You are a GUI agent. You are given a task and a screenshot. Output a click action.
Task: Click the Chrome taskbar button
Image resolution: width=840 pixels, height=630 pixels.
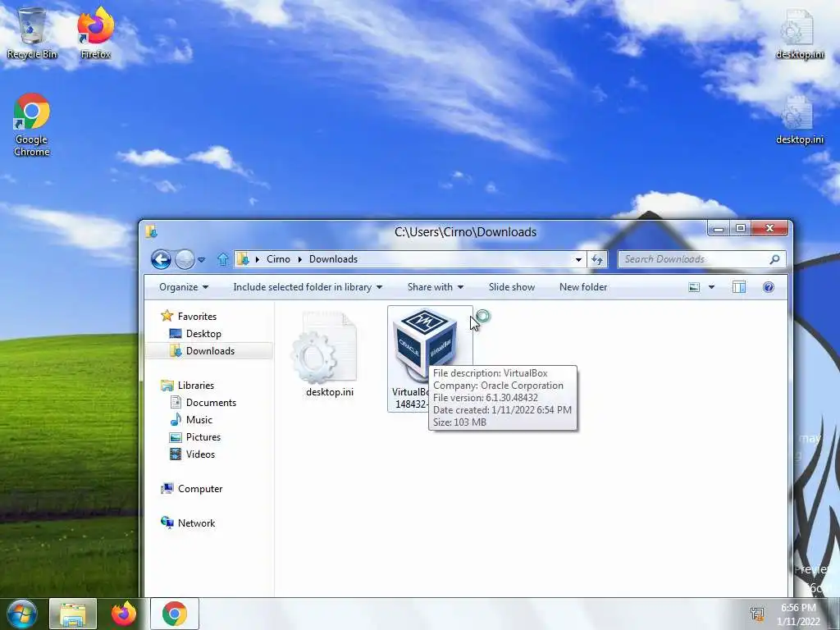tap(175, 614)
